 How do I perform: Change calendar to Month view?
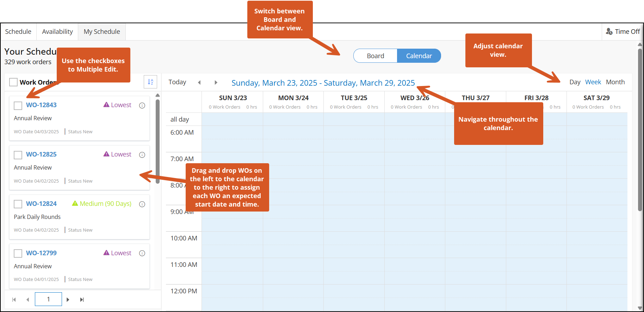point(615,82)
